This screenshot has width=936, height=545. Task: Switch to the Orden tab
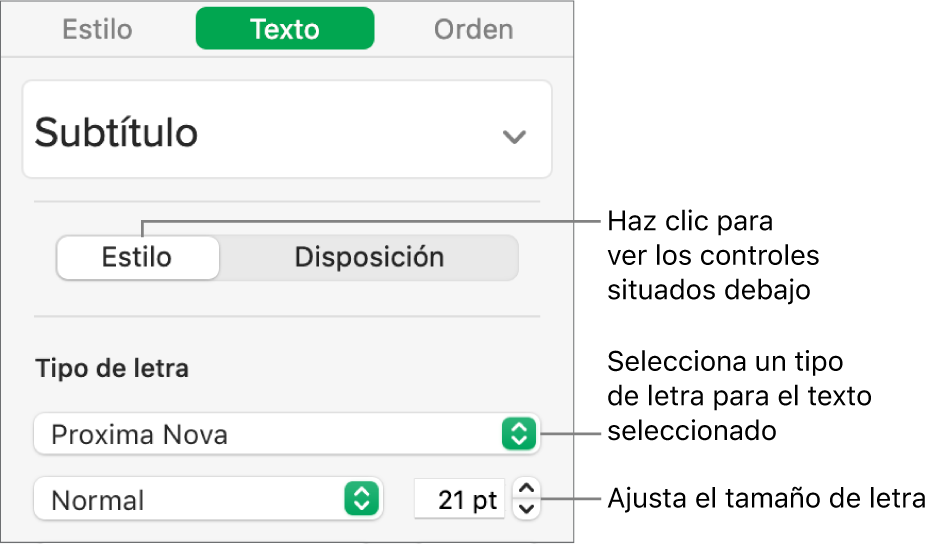click(x=473, y=29)
